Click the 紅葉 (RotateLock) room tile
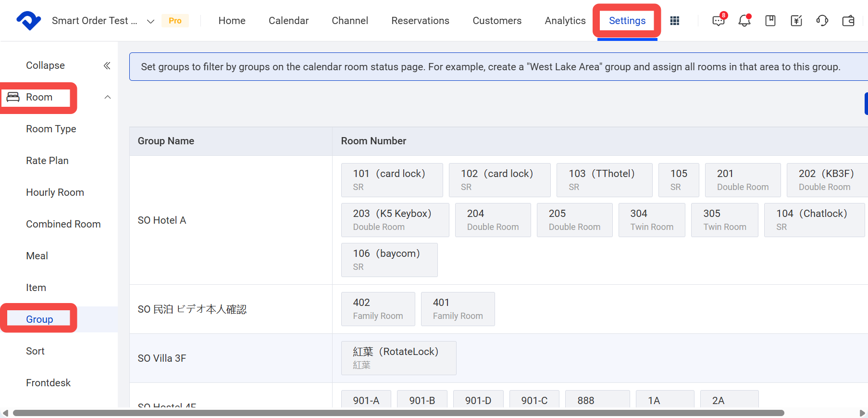Viewport: 868px width, 418px height. pyautogui.click(x=398, y=358)
